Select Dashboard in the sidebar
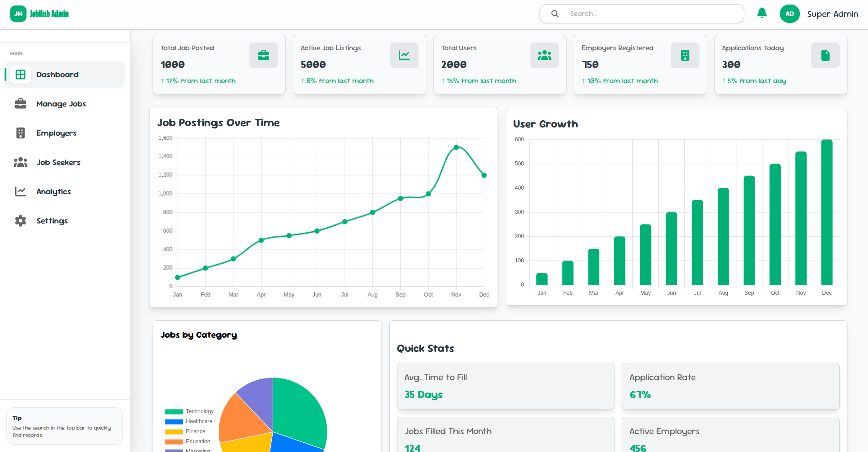 (x=57, y=74)
